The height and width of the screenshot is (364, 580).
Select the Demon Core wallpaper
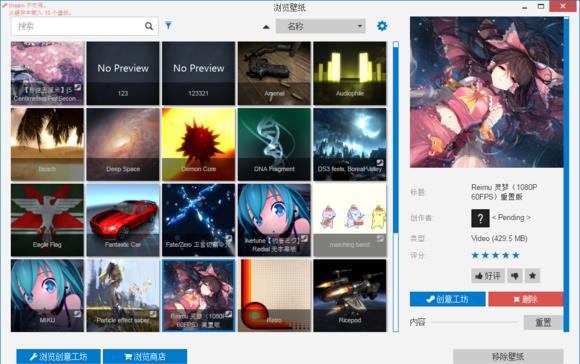coord(198,144)
